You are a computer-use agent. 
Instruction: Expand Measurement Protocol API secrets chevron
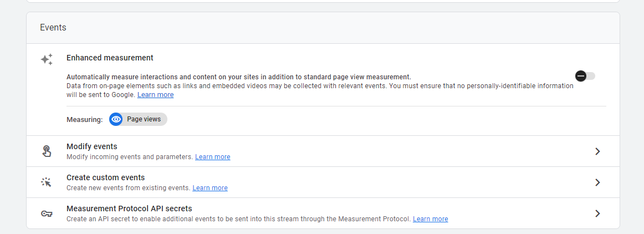point(597,213)
